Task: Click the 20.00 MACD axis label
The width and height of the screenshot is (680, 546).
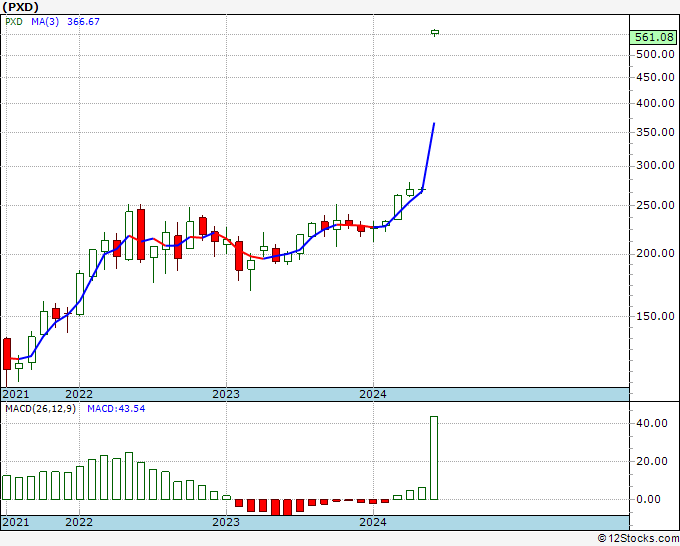Action: [652, 461]
